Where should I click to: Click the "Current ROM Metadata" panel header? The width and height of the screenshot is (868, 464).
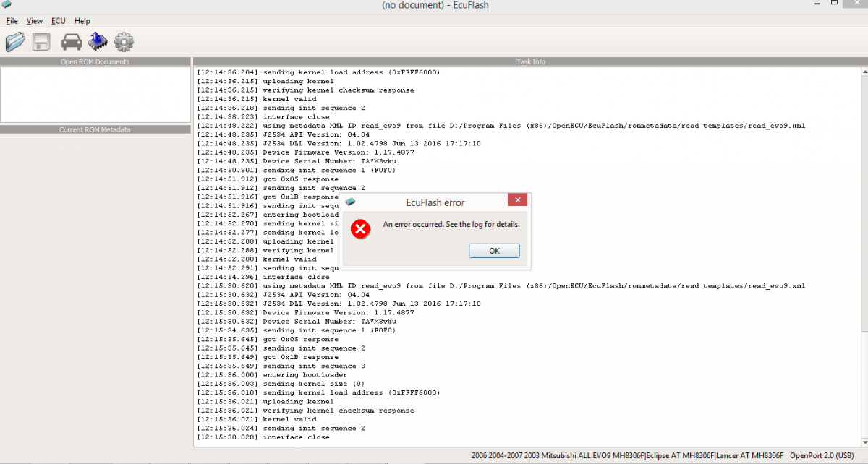95,129
